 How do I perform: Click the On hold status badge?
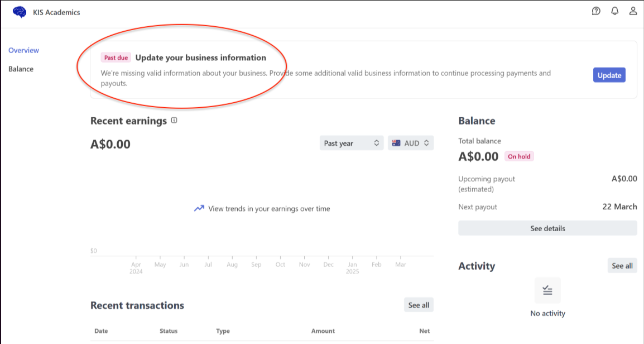tap(519, 156)
